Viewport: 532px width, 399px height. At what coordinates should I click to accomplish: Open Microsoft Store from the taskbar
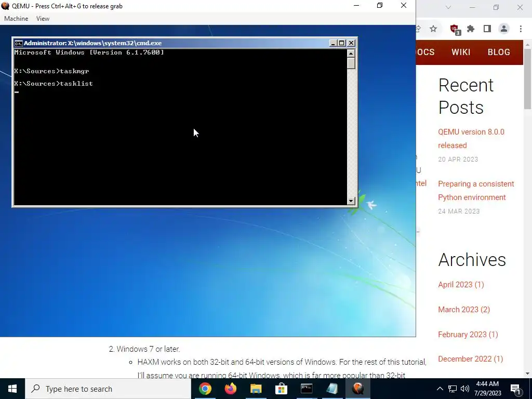(281, 389)
